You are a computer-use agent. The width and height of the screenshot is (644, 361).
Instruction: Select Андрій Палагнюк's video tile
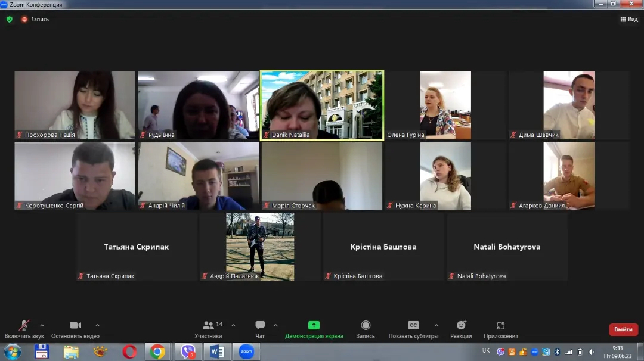coord(260,246)
